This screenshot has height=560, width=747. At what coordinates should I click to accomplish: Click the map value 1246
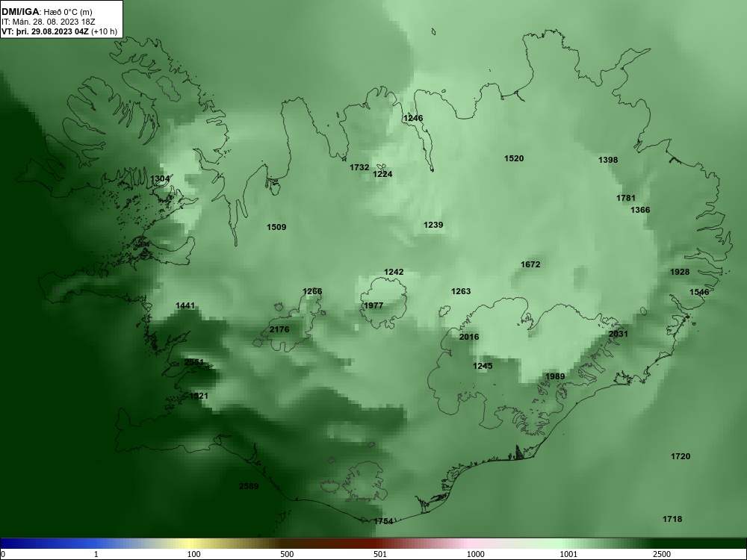point(413,118)
